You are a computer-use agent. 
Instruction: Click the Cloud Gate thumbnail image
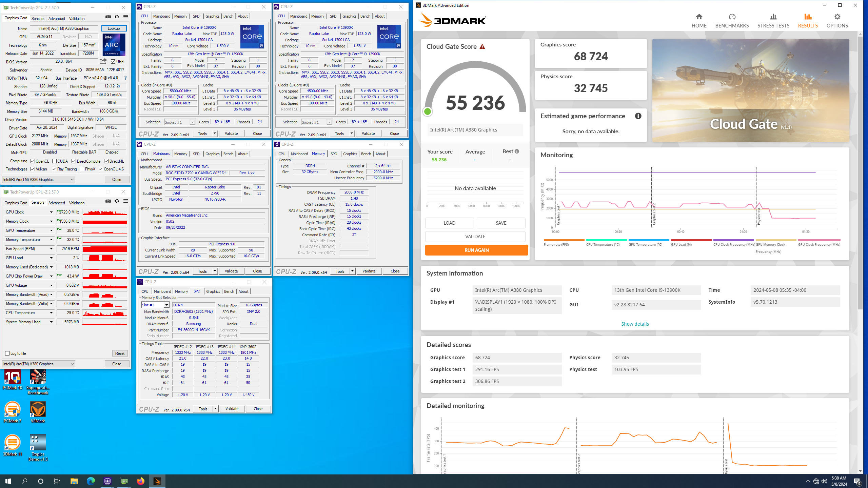750,90
